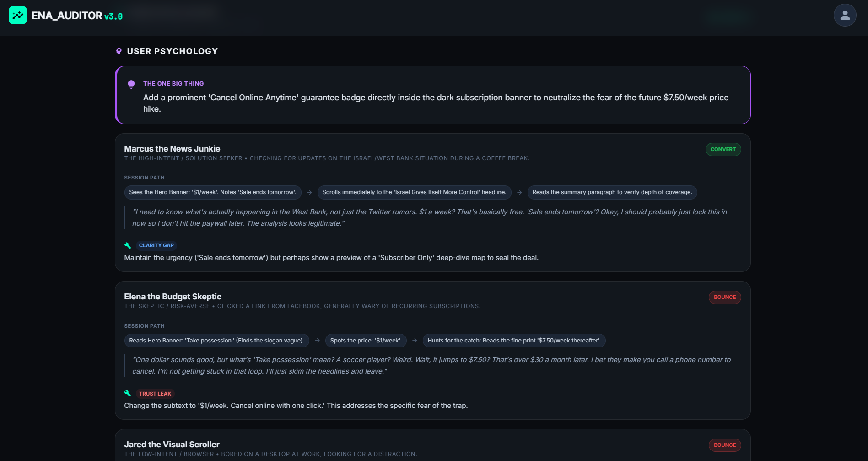Click the CLARITY GAP tag
Image resolution: width=868 pixels, height=461 pixels.
click(156, 245)
